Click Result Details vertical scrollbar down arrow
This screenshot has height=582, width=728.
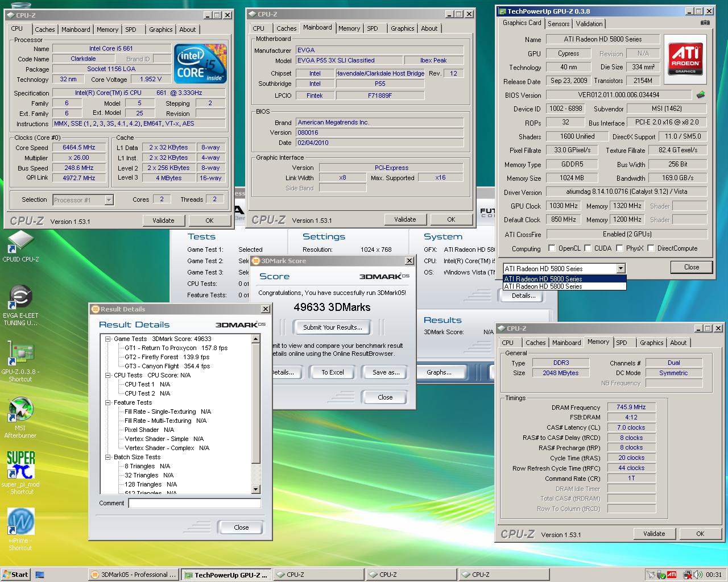[x=255, y=489]
